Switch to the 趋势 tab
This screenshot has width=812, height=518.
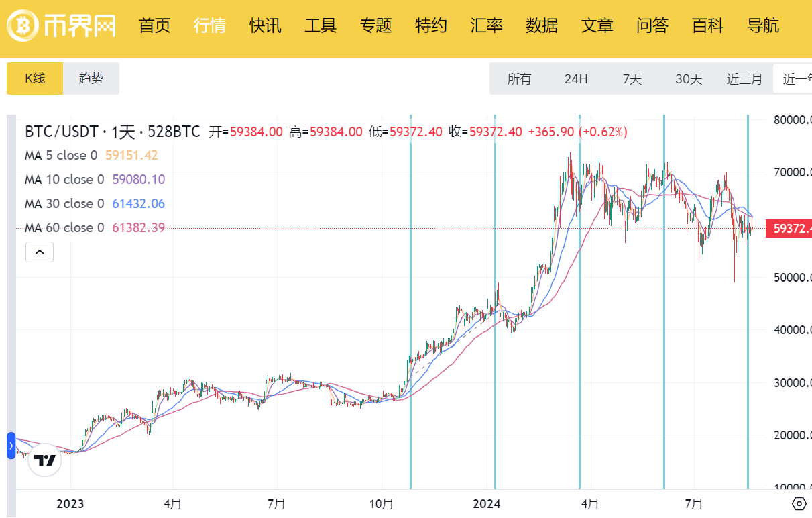point(91,78)
